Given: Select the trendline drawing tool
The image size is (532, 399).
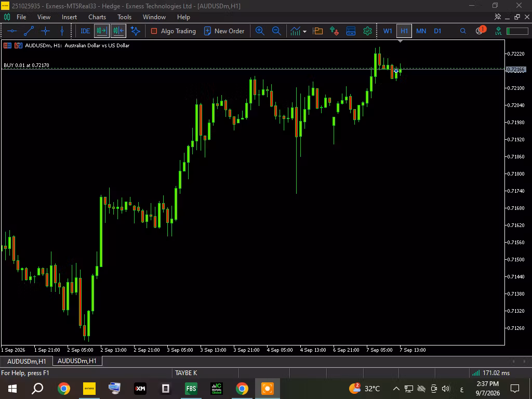Looking at the screenshot, I should tap(29, 31).
